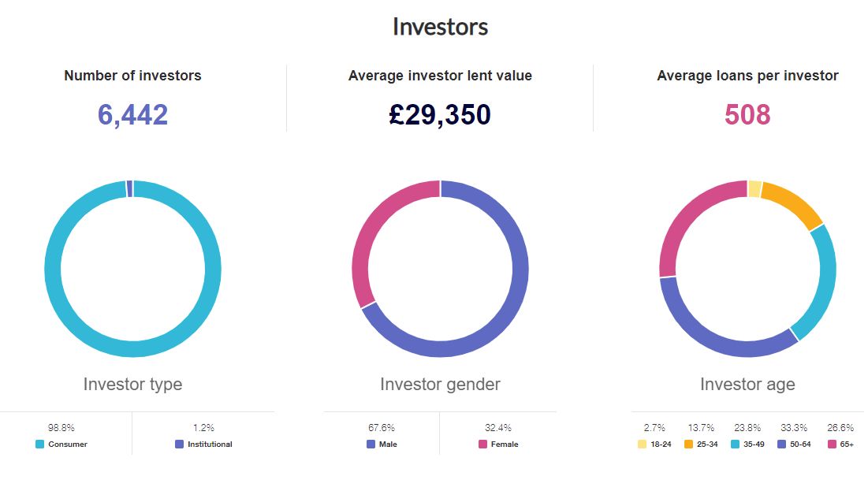
Task: Click the Institutional purple legend swatch
Action: click(x=180, y=444)
